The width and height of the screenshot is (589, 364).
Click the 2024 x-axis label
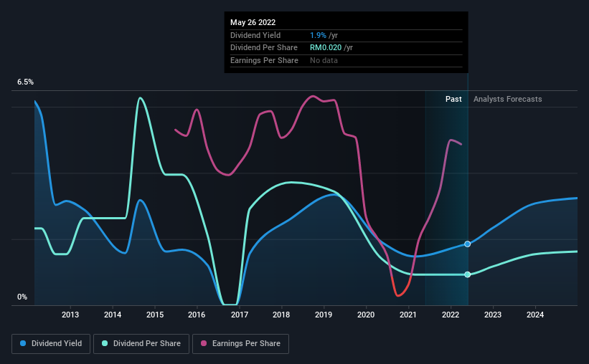[535, 315]
